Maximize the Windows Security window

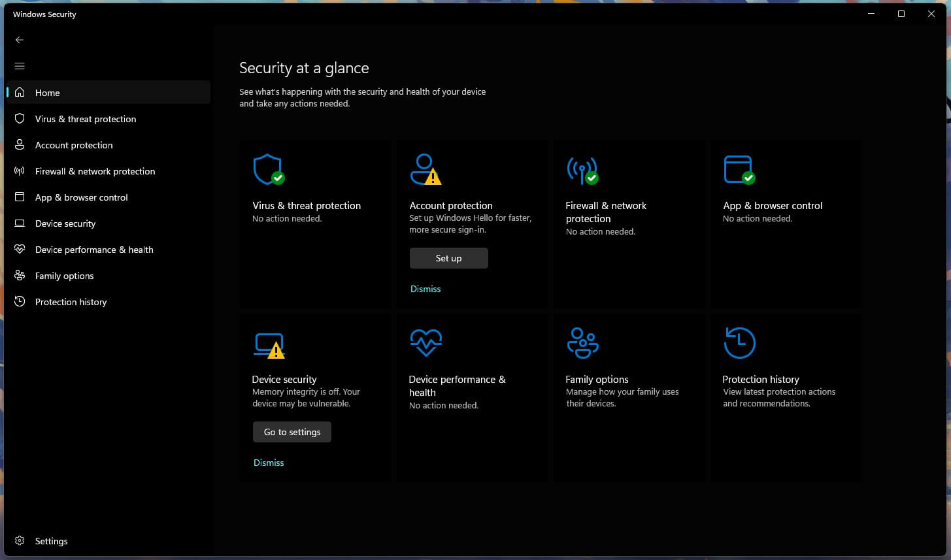[901, 14]
